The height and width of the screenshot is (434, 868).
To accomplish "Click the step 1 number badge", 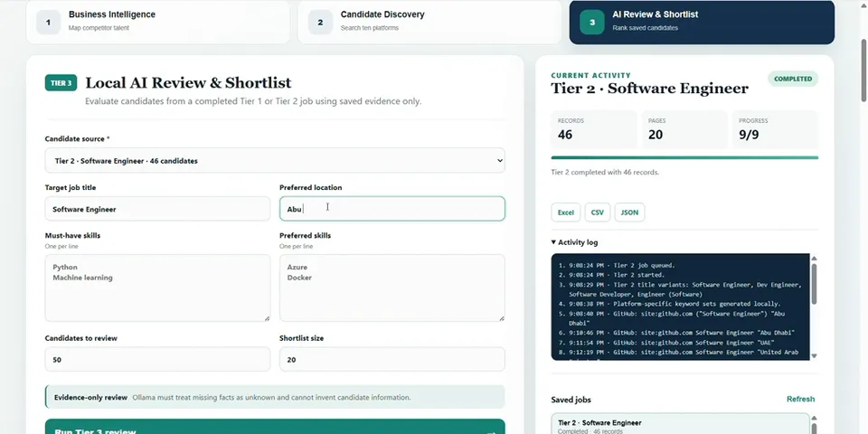I will tap(48, 22).
